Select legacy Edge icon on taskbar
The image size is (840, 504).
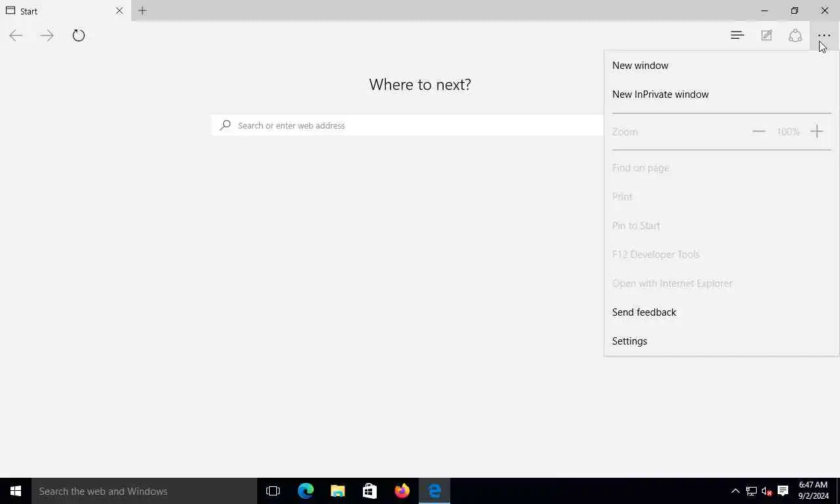pos(434,491)
